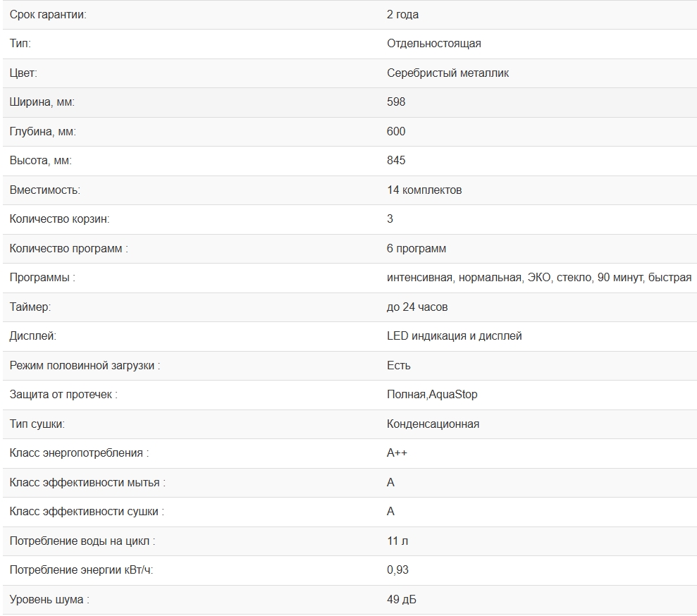Click the 'A++' energy class value
The image size is (697, 616).
(x=397, y=453)
